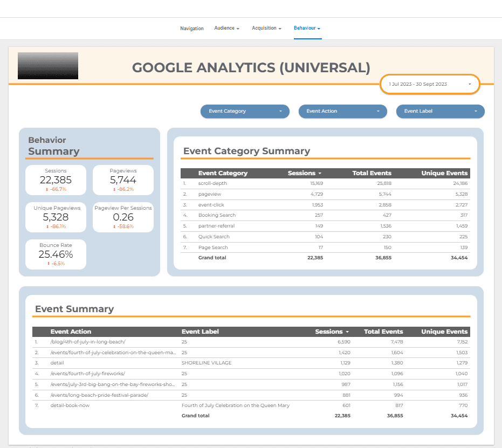This screenshot has height=448, width=502.
Task: Click Total Events header in Event Summary table
Action: [x=383, y=332]
